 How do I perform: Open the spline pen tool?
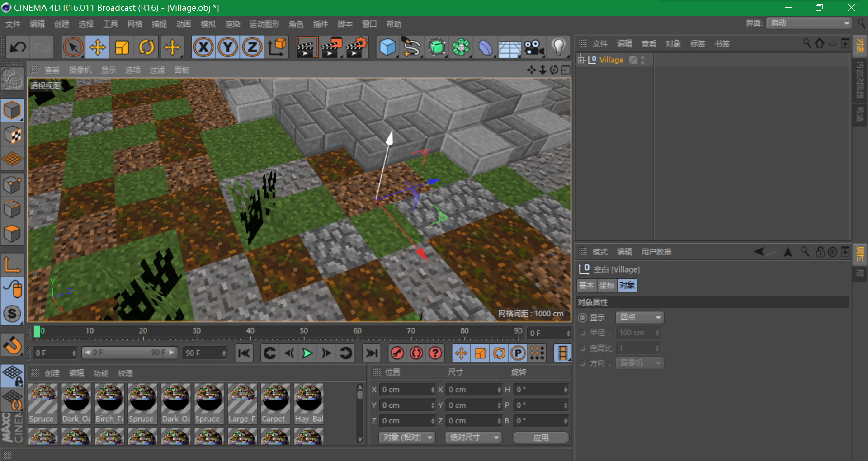tap(411, 47)
